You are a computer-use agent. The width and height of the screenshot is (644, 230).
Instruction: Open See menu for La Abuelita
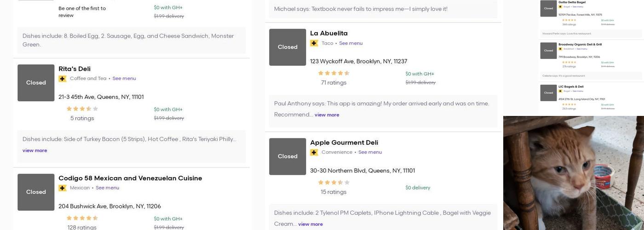(x=351, y=43)
